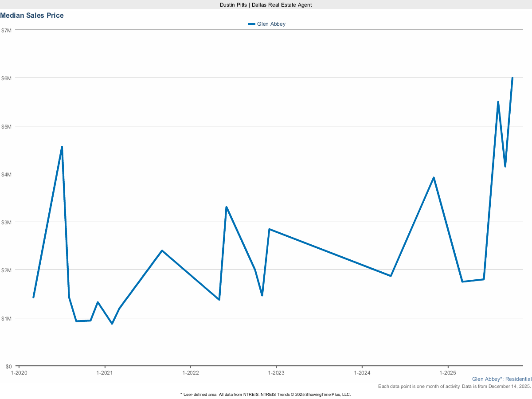532x399 pixels.
Task: Click the late-2024 peak near $4M
Action: coord(434,177)
